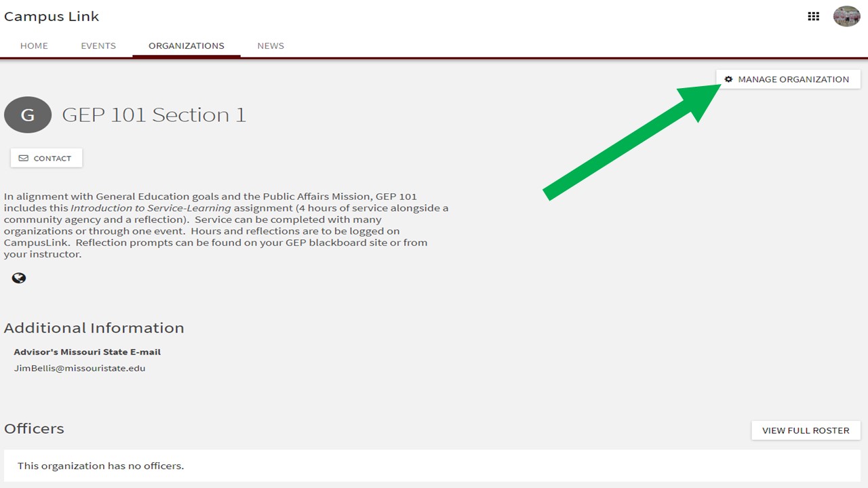Click the Contact button
The image size is (868, 488).
coord(46,158)
